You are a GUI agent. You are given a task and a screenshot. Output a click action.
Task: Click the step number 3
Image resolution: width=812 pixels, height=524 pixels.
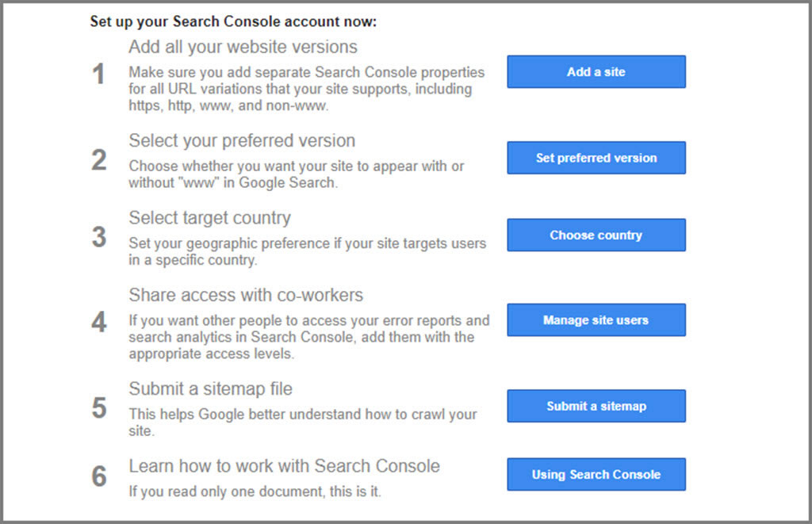coord(99,236)
